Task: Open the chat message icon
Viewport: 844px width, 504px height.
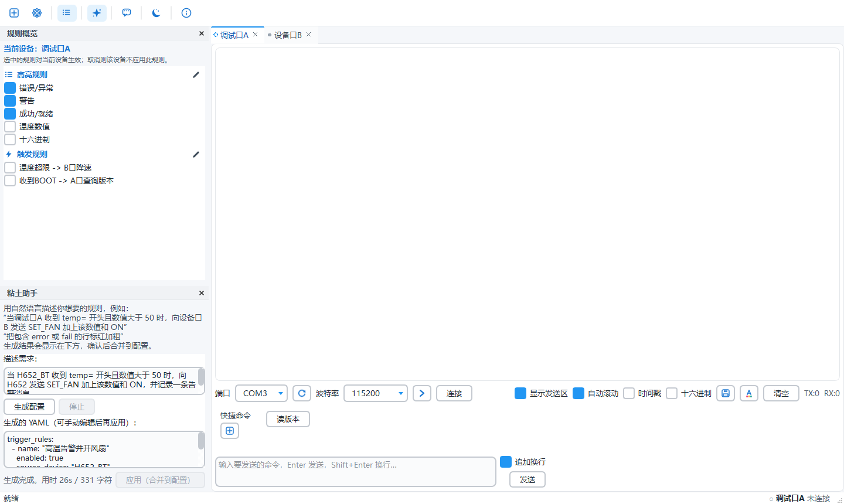Action: click(127, 13)
